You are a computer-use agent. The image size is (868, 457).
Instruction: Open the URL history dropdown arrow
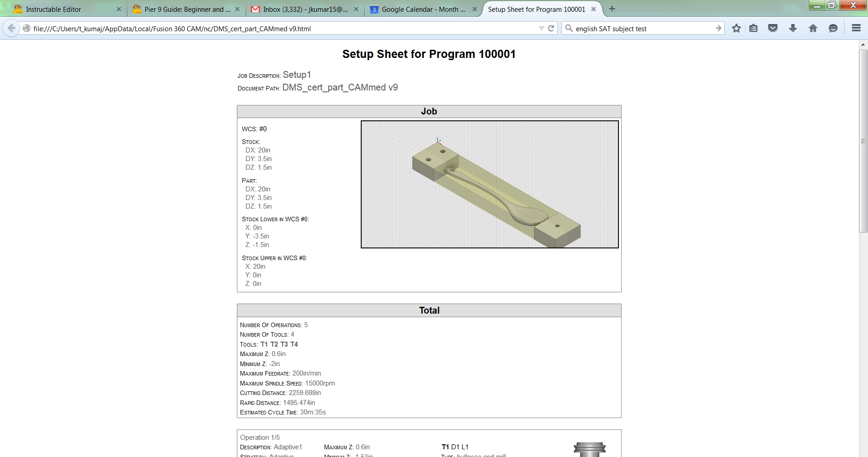point(541,29)
